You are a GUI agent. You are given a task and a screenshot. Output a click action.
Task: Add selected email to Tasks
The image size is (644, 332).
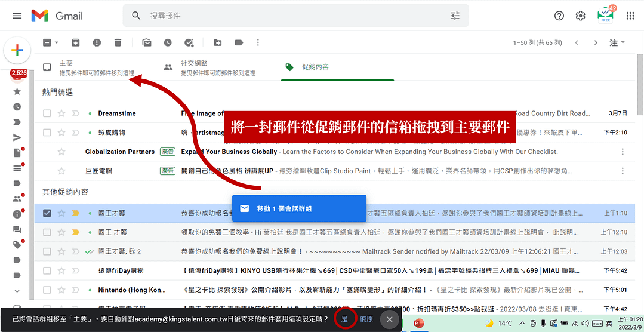click(189, 42)
